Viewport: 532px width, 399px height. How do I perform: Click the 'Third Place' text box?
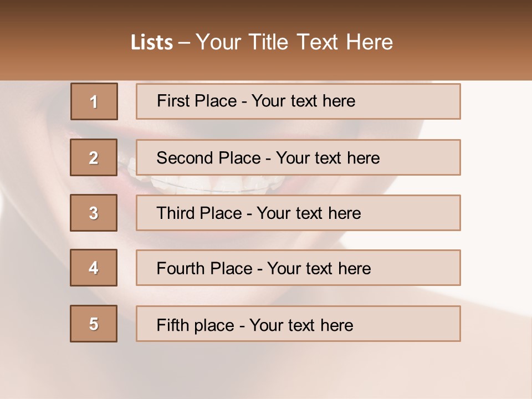298,213
